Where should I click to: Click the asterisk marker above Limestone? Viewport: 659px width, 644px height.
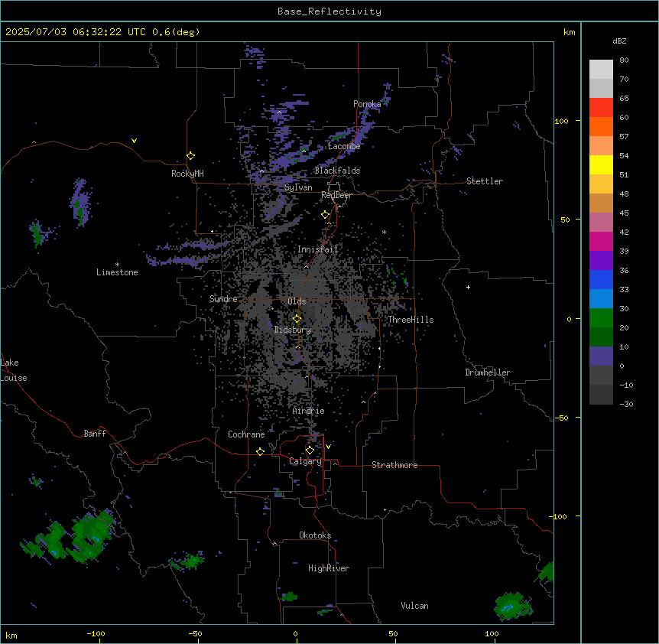click(117, 265)
